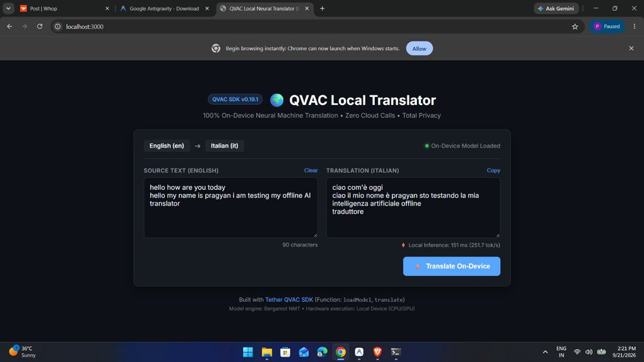Screen dimensions: 644x362
Task: Open the ENG IN language switcher
Action: 561,352
